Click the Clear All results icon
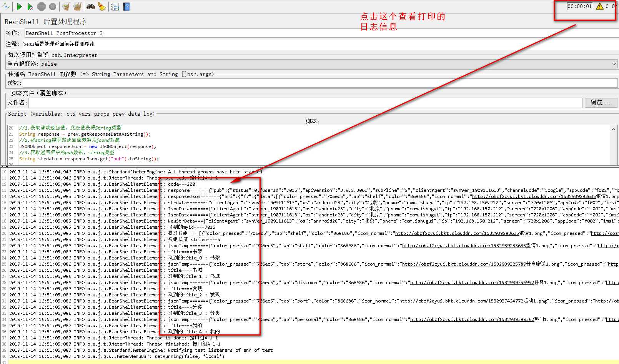The width and height of the screenshot is (619, 364). click(x=77, y=7)
